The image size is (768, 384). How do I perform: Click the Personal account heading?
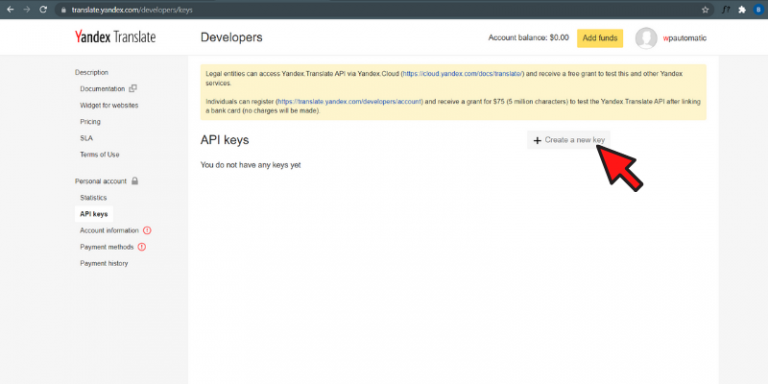coord(100,181)
